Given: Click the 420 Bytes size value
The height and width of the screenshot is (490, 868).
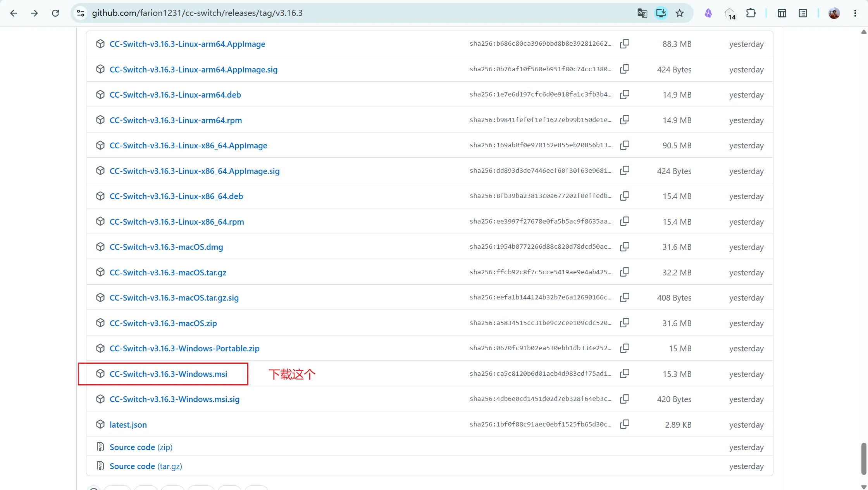Looking at the screenshot, I should (674, 399).
